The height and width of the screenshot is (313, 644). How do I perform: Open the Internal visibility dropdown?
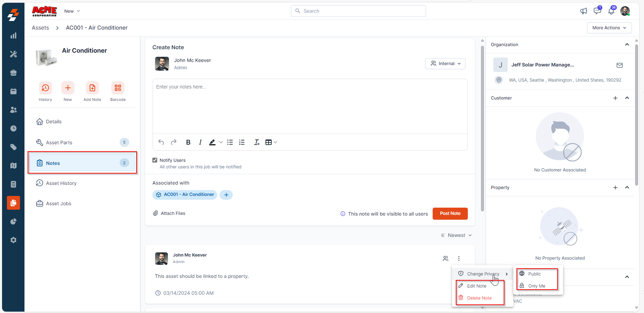pyautogui.click(x=445, y=64)
